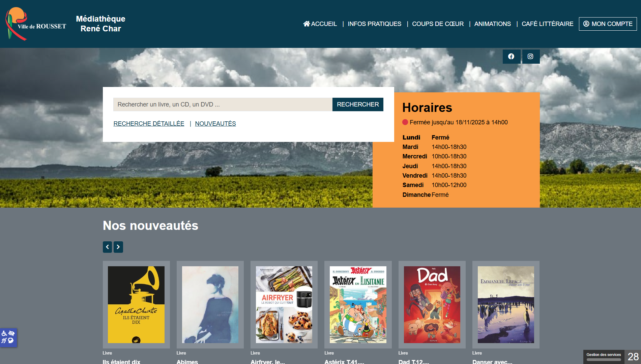Open the Instagram page icon

click(530, 57)
